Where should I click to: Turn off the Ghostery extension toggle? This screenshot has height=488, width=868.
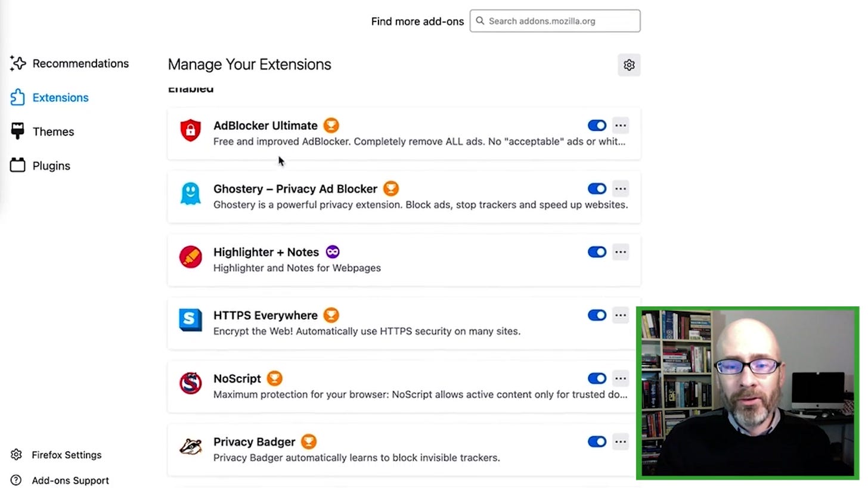click(x=597, y=188)
